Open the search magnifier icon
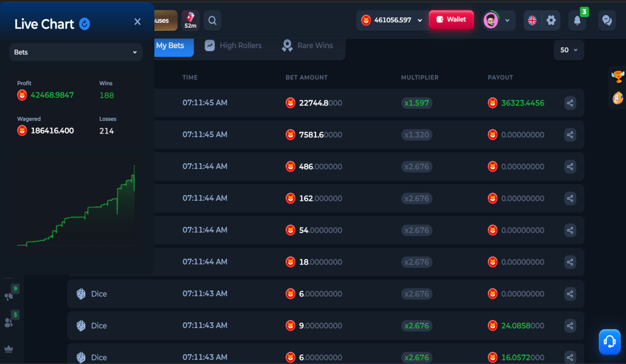The image size is (626, 364). (x=212, y=21)
